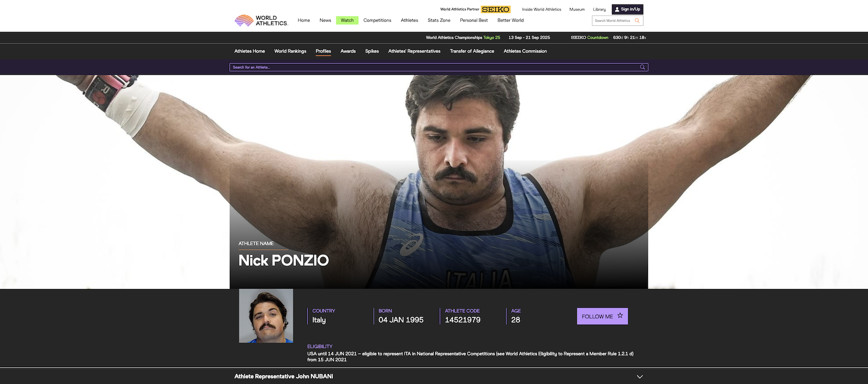Switch to the World Rankings tab

coord(290,51)
